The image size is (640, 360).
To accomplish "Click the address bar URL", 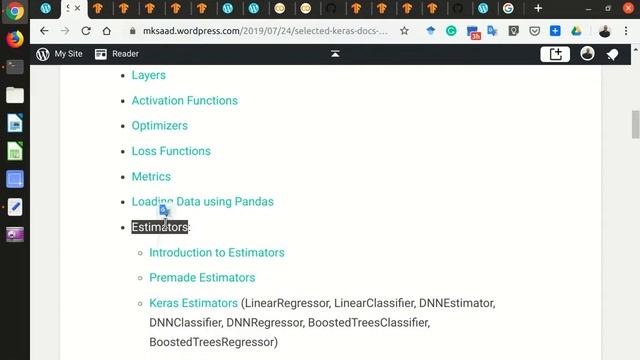I will [265, 31].
